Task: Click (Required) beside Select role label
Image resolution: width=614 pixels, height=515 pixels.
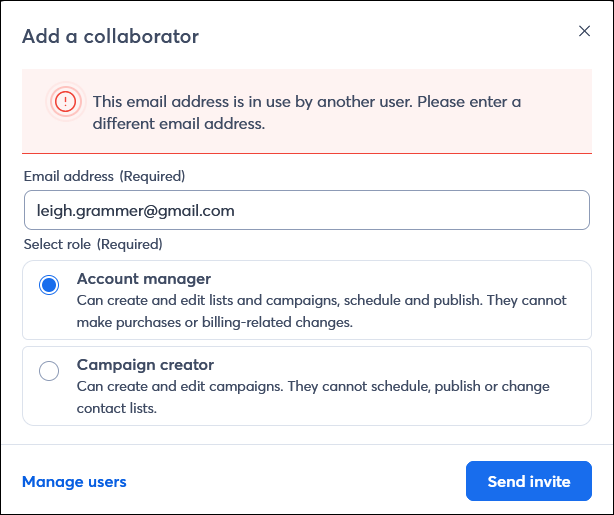Action: 130,244
